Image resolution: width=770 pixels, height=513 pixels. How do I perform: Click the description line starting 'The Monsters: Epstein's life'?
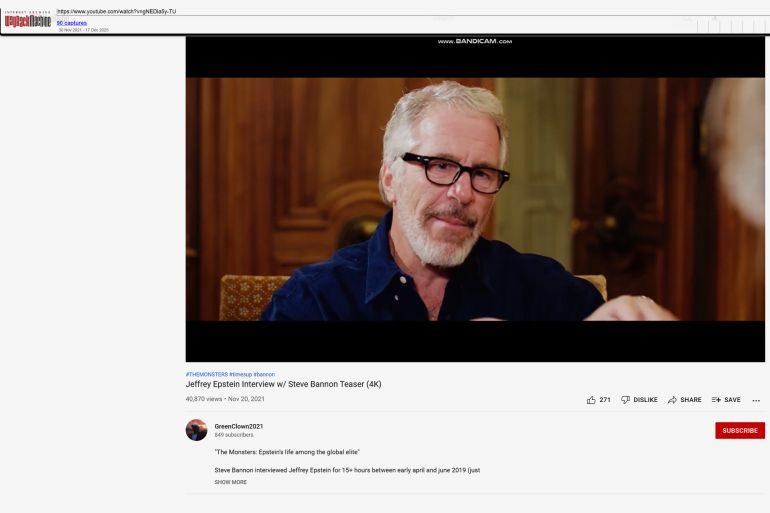point(287,452)
